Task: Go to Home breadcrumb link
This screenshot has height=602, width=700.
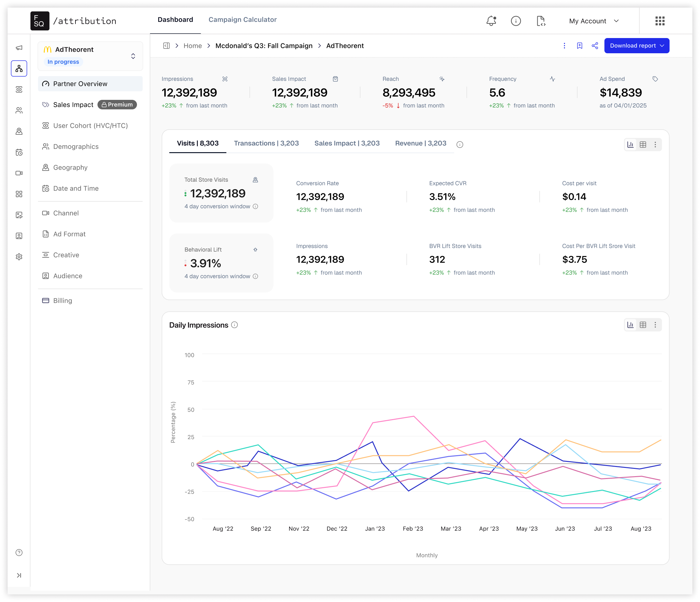Action: tap(192, 46)
